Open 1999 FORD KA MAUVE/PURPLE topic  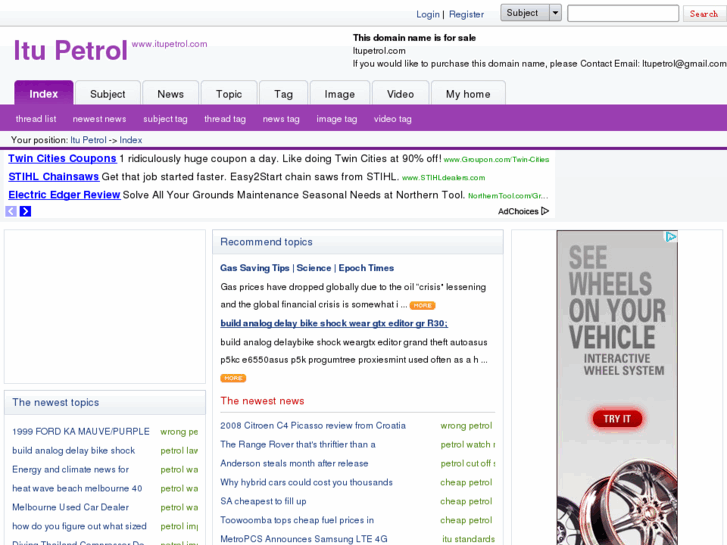(81, 432)
